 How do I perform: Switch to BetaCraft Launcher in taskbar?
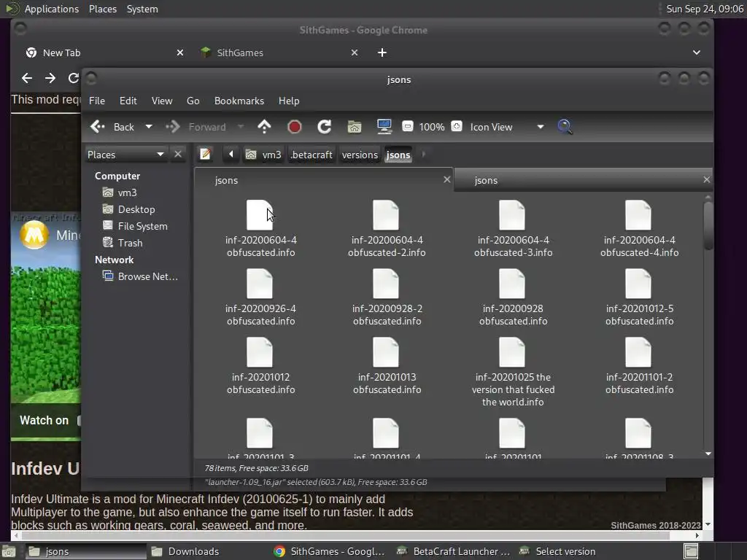point(454,551)
